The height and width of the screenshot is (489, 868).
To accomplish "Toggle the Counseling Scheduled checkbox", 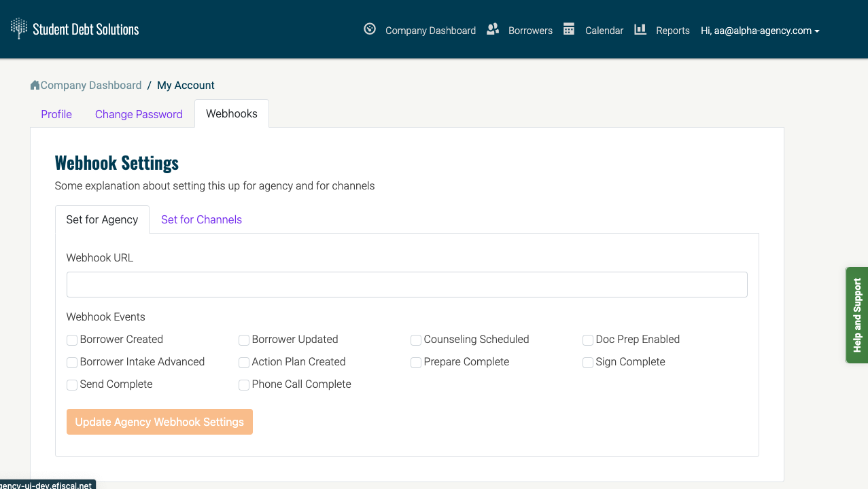I will point(416,340).
